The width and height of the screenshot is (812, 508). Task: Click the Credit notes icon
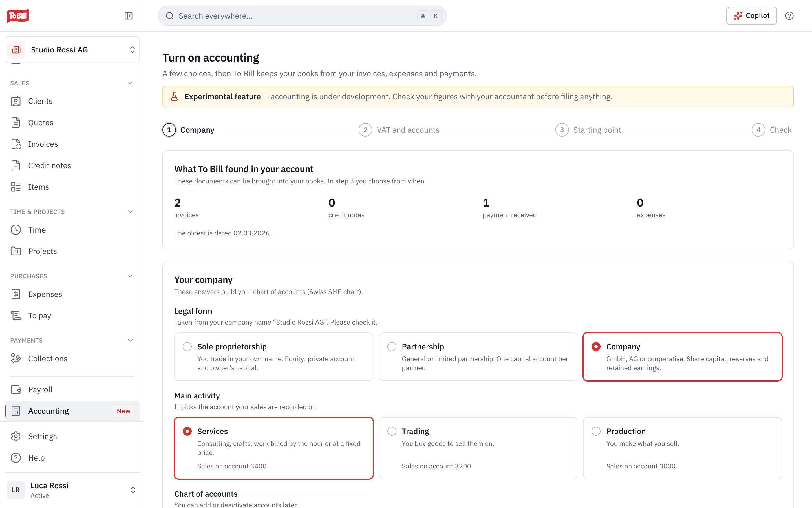pos(16,165)
